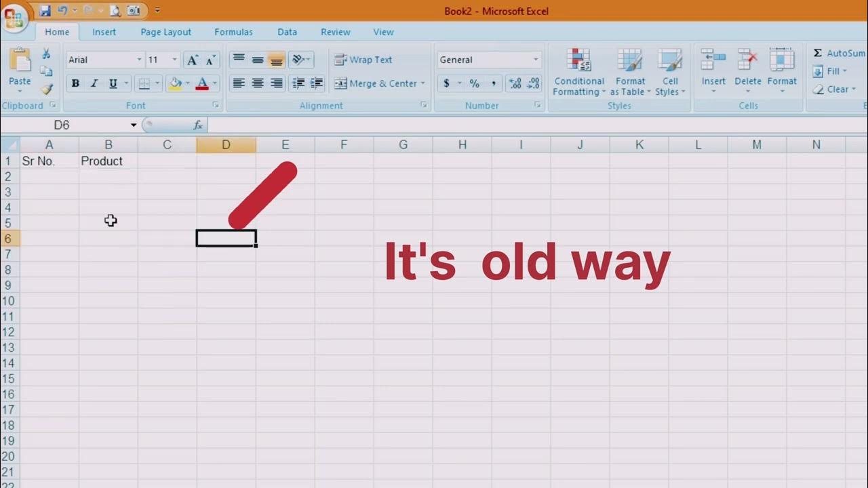This screenshot has height=488, width=868.
Task: Click the camera icon in the Quick Access Toolbar
Action: tap(134, 10)
